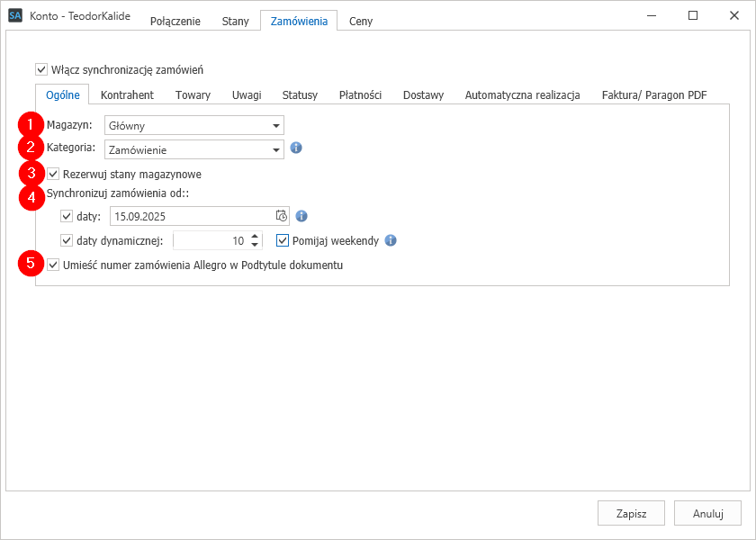Select the Ogólne sub-tab
This screenshot has width=756, height=540.
click(x=63, y=94)
